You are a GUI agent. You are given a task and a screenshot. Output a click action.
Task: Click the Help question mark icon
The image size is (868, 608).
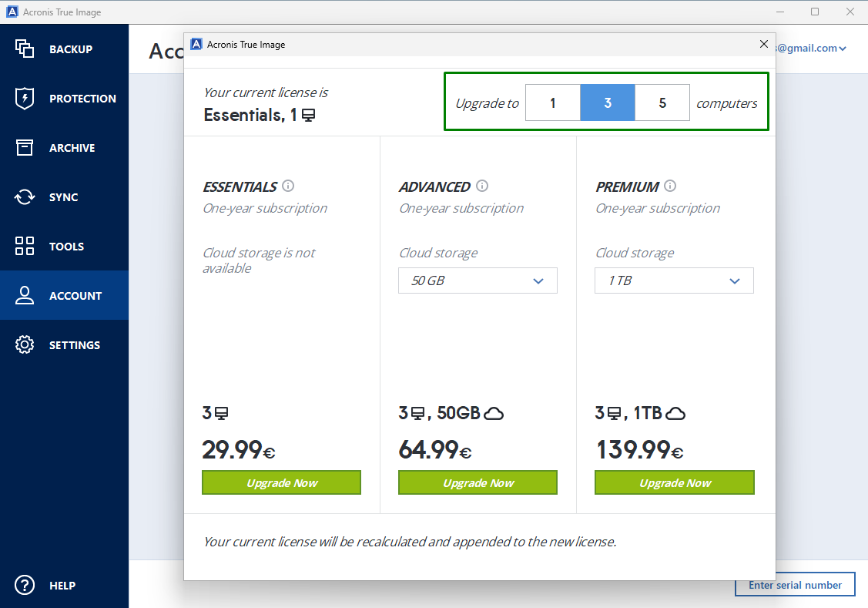pyautogui.click(x=25, y=585)
